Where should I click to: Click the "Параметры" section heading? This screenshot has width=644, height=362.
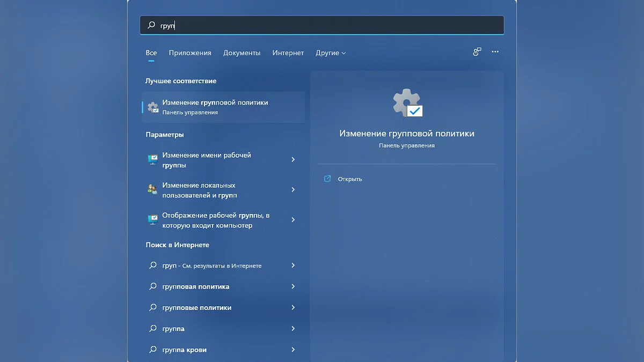(x=165, y=135)
